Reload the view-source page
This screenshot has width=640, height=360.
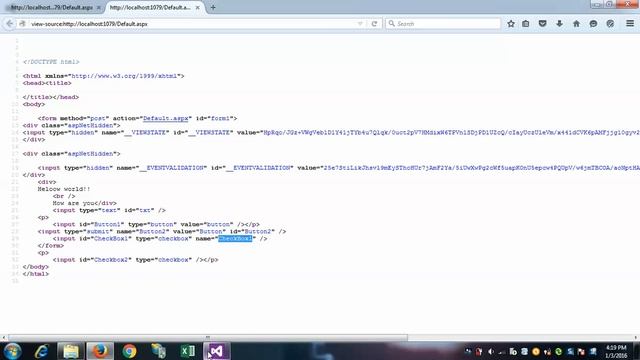point(374,24)
